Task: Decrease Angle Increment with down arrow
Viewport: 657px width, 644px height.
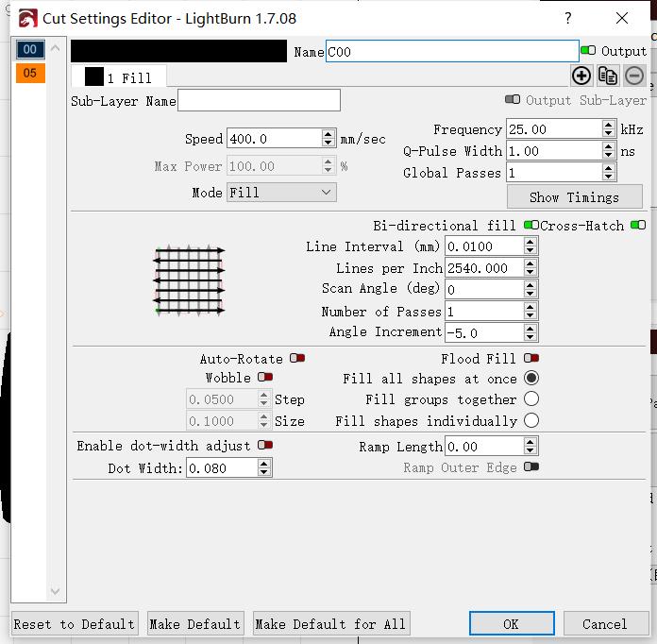Action: click(x=530, y=337)
